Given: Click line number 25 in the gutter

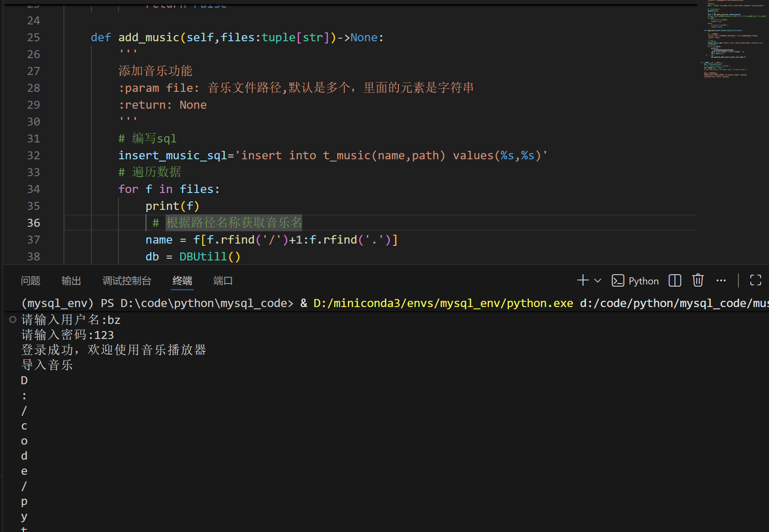Looking at the screenshot, I should (x=33, y=38).
